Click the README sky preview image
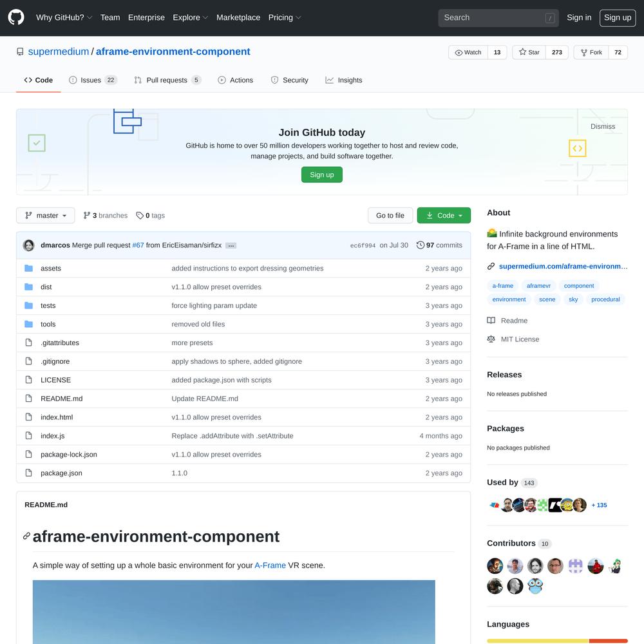The image size is (644, 644). pyautogui.click(x=234, y=612)
